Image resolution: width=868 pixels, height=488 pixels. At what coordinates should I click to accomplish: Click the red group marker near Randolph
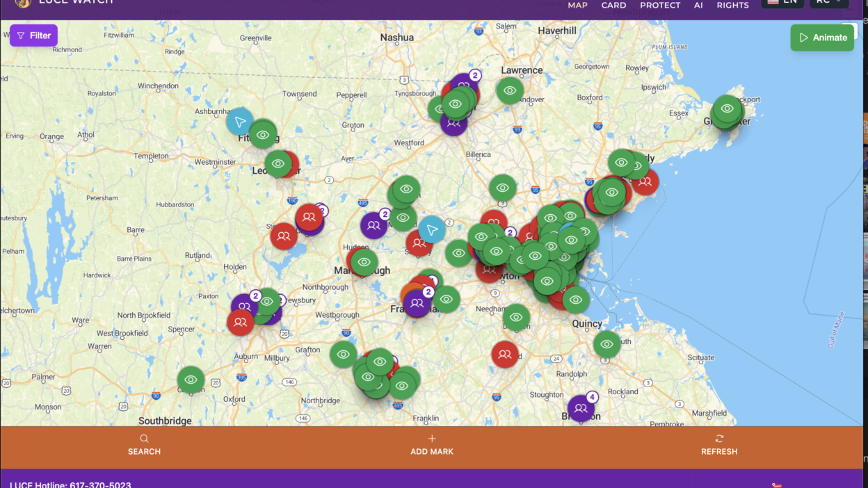[x=505, y=355]
